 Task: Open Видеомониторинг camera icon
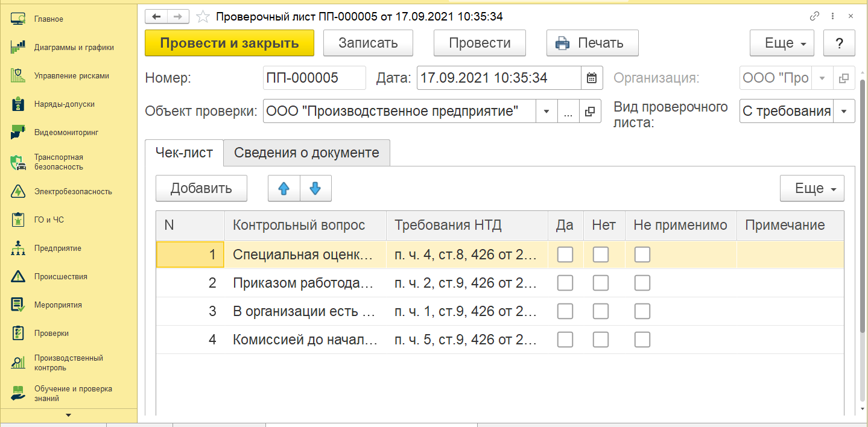(x=18, y=132)
